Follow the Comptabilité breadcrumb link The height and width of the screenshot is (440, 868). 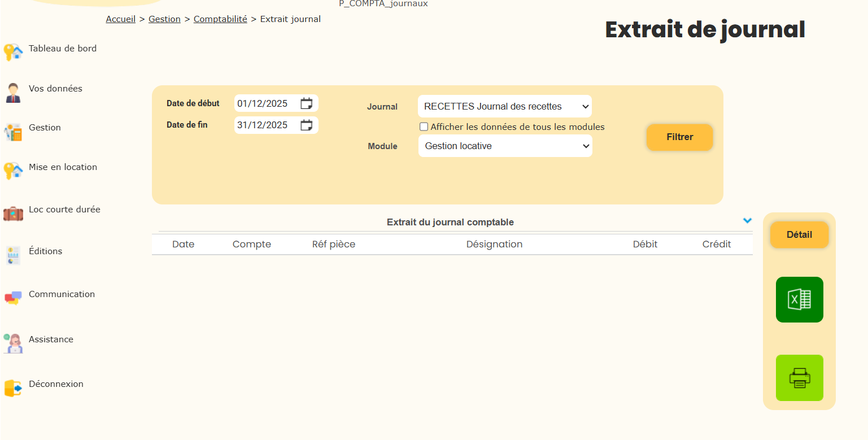[220, 19]
